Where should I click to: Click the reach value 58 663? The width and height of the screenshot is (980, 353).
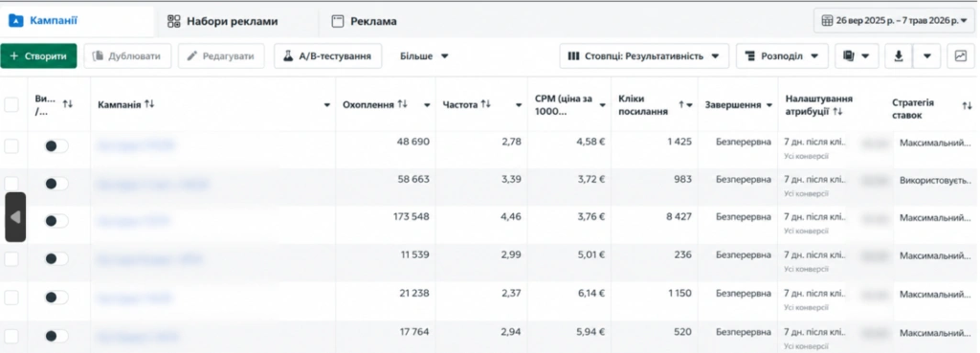click(413, 179)
